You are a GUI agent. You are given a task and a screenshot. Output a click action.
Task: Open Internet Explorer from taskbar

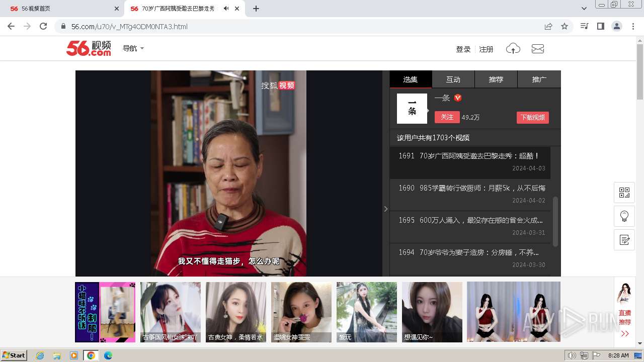click(40, 355)
